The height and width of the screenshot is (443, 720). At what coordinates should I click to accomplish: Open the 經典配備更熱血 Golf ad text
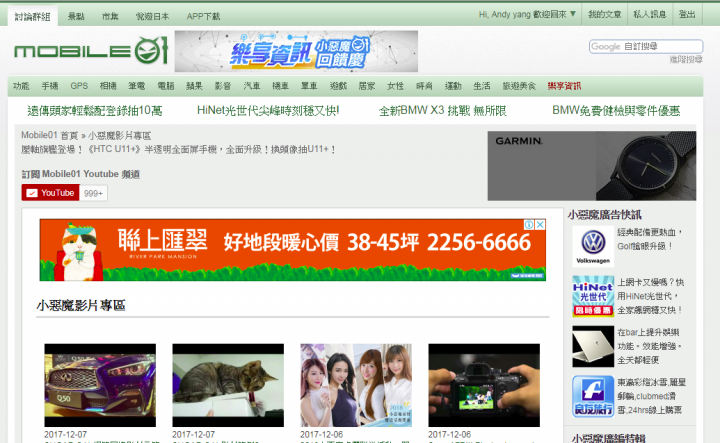coord(649,239)
